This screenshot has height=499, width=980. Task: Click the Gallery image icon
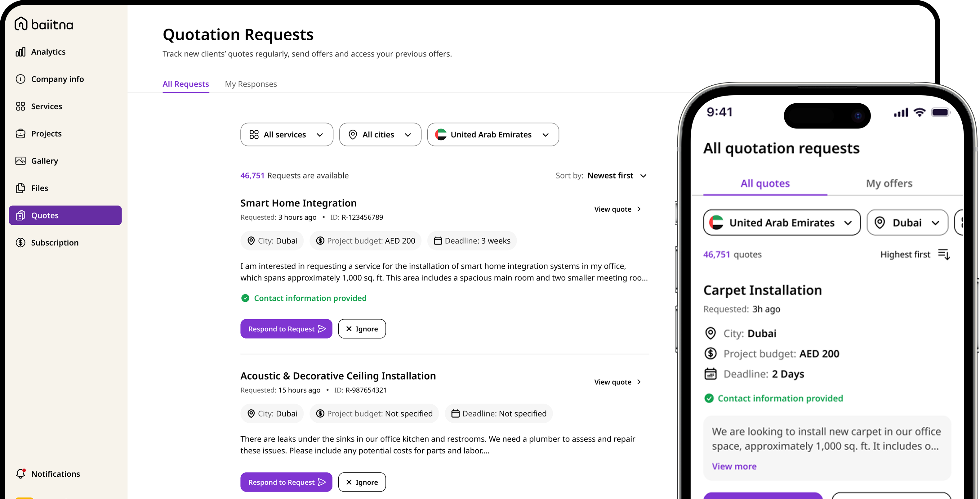[x=20, y=161]
